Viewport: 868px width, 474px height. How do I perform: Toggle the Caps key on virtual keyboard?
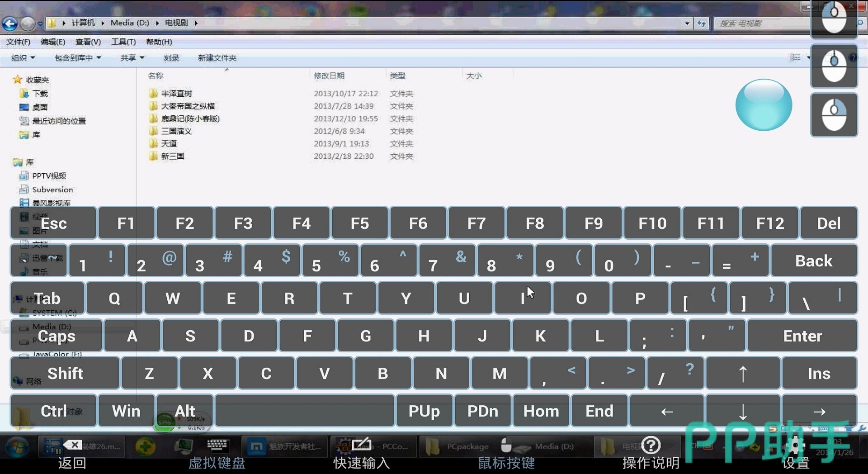tap(56, 336)
